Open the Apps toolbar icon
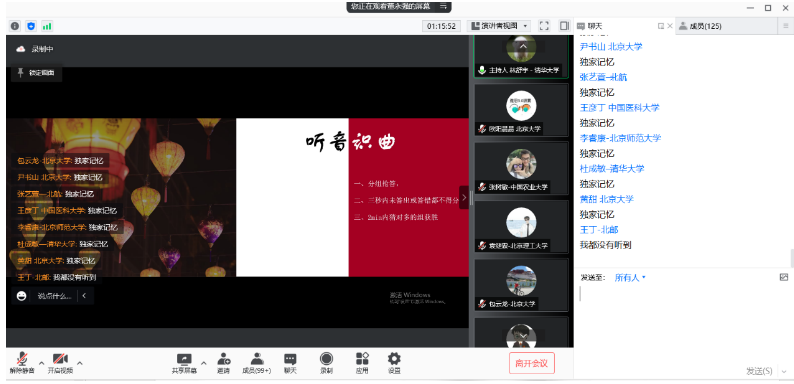The image size is (794, 384). (x=362, y=363)
